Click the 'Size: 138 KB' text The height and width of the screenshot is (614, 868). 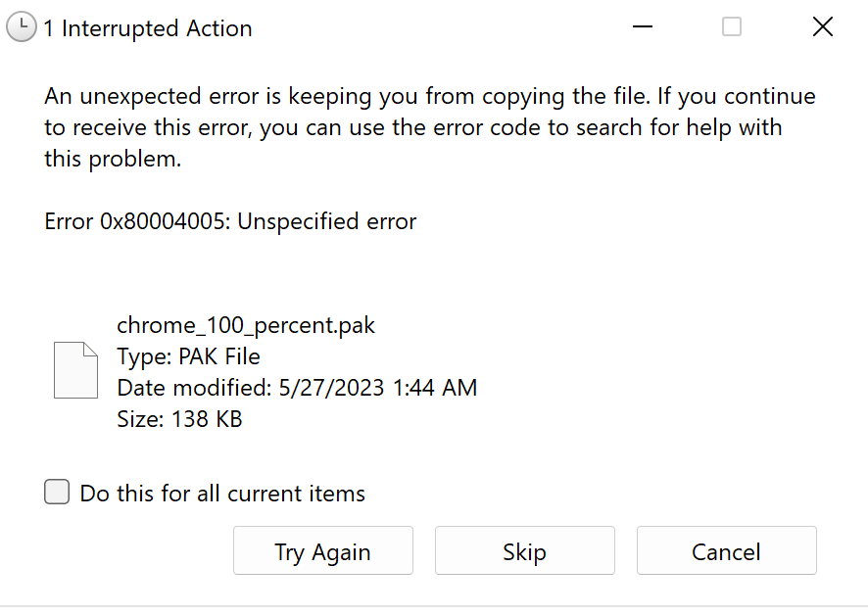tap(179, 419)
